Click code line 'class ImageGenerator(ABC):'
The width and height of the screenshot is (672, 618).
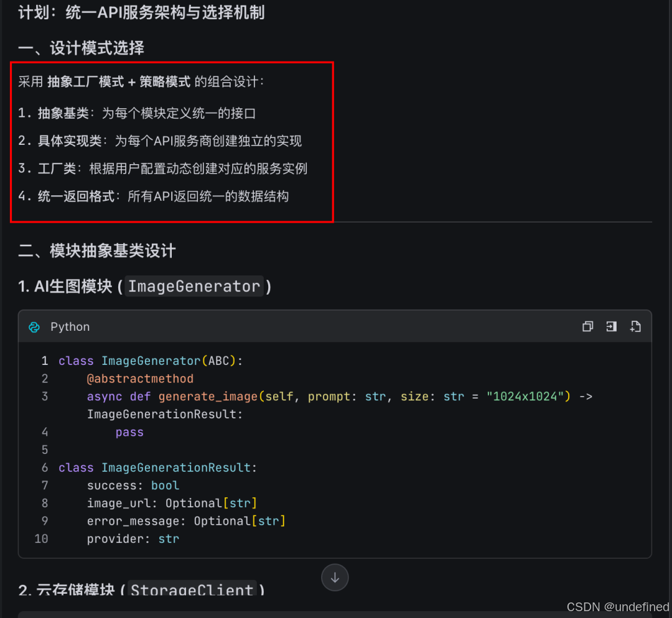pyautogui.click(x=151, y=361)
